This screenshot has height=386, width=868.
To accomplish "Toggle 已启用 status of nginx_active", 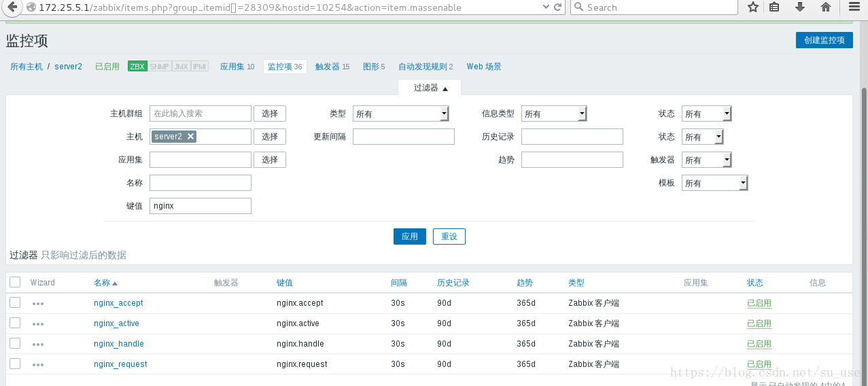I will click(759, 323).
